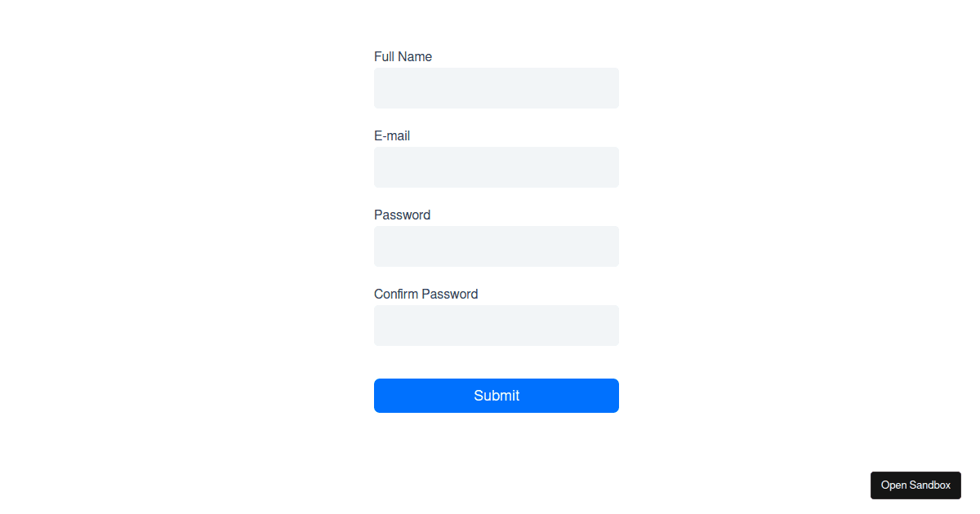Click the "Full Name" label text
This screenshot has width=980, height=514.
(403, 57)
